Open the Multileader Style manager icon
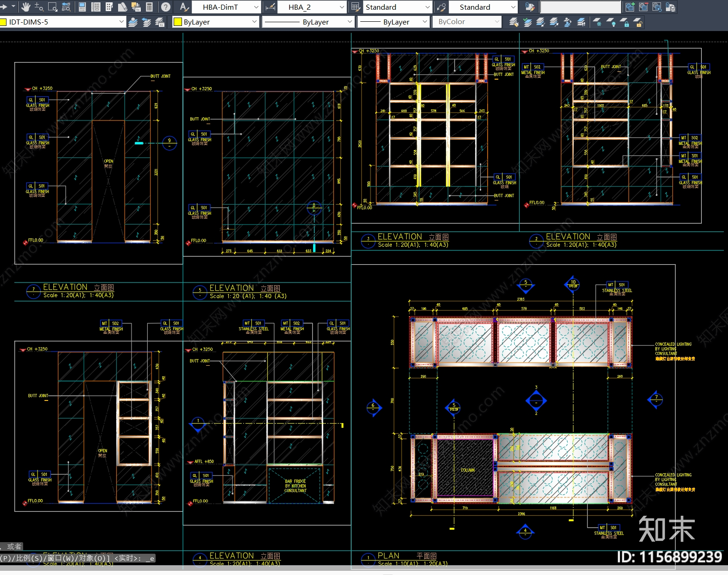 point(441,7)
